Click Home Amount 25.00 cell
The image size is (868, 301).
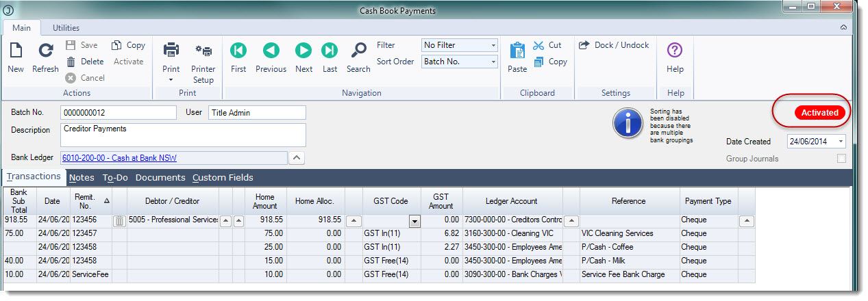coord(265,247)
